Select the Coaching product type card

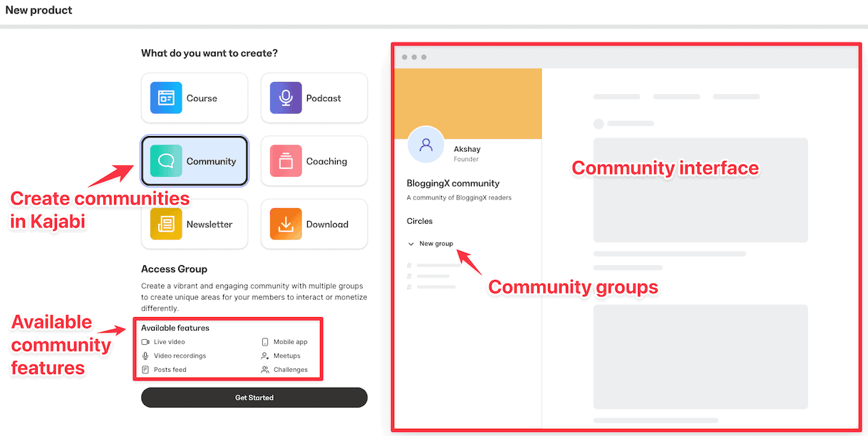tap(314, 161)
